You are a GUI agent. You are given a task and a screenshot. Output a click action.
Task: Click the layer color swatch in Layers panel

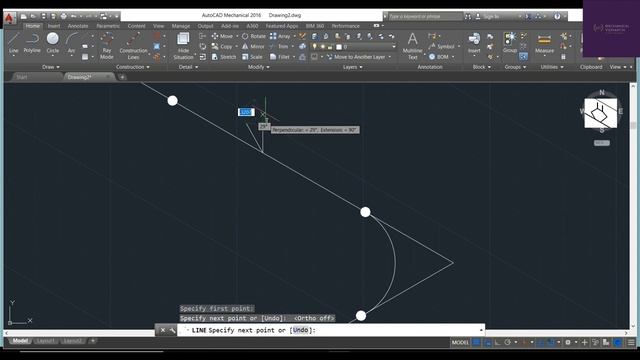[339, 47]
